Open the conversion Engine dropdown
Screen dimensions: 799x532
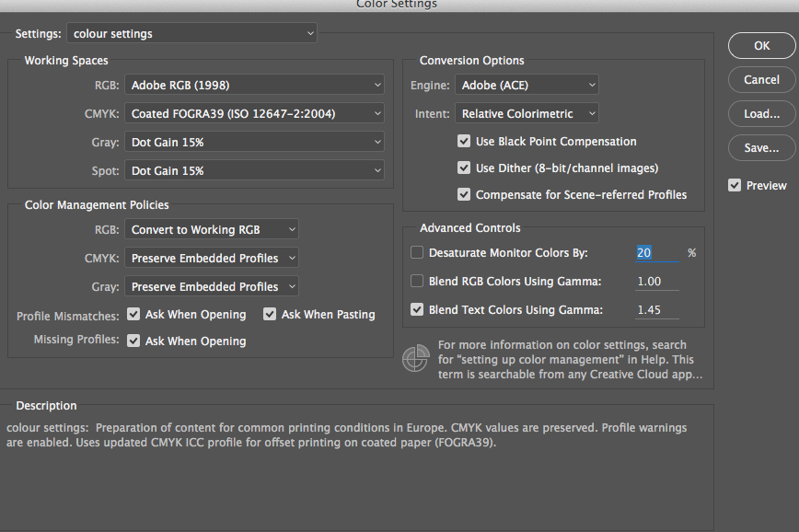pos(527,86)
